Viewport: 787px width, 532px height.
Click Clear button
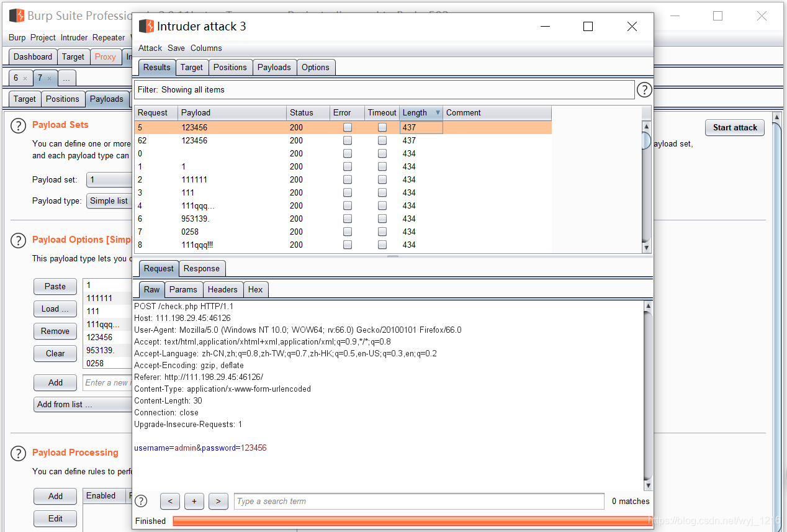(x=55, y=353)
